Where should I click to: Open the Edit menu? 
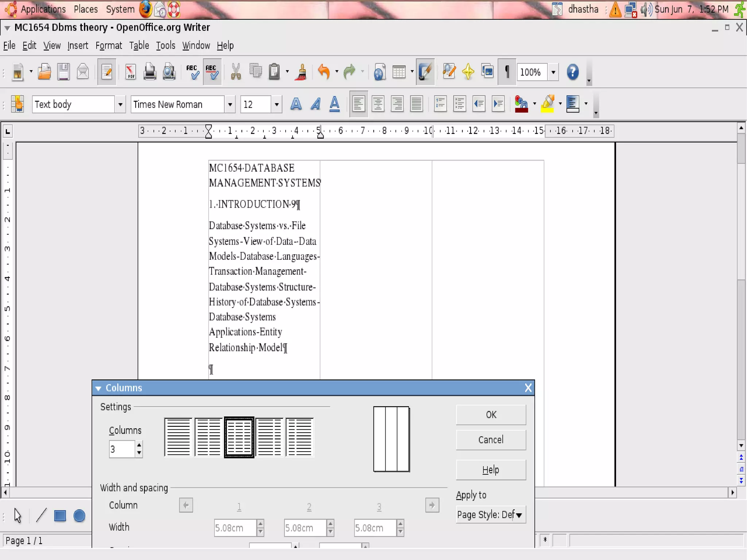point(29,46)
